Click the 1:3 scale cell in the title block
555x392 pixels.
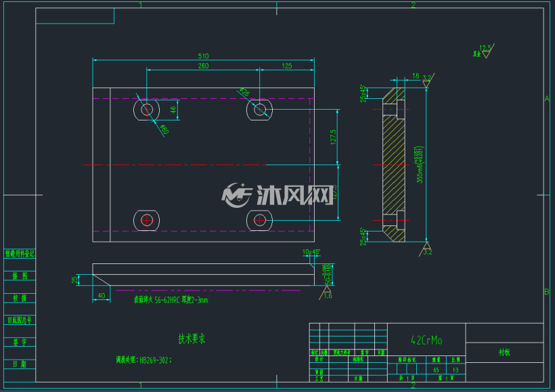click(x=456, y=370)
